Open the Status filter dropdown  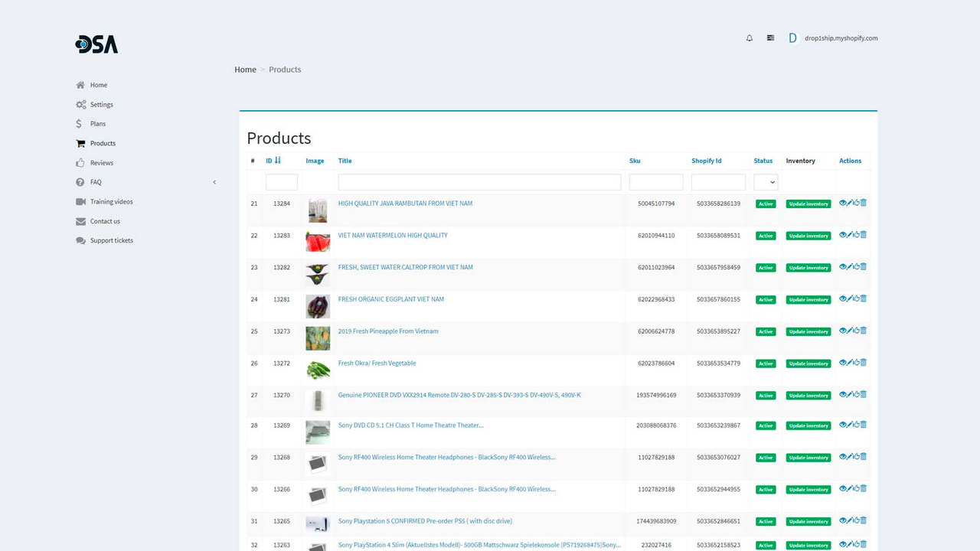pyautogui.click(x=765, y=181)
